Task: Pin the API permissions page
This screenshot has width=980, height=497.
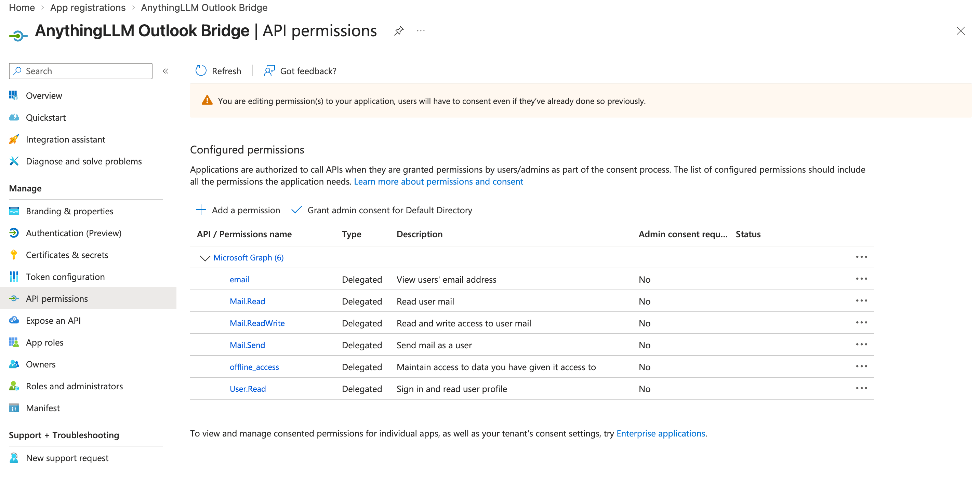Action: pos(399,31)
